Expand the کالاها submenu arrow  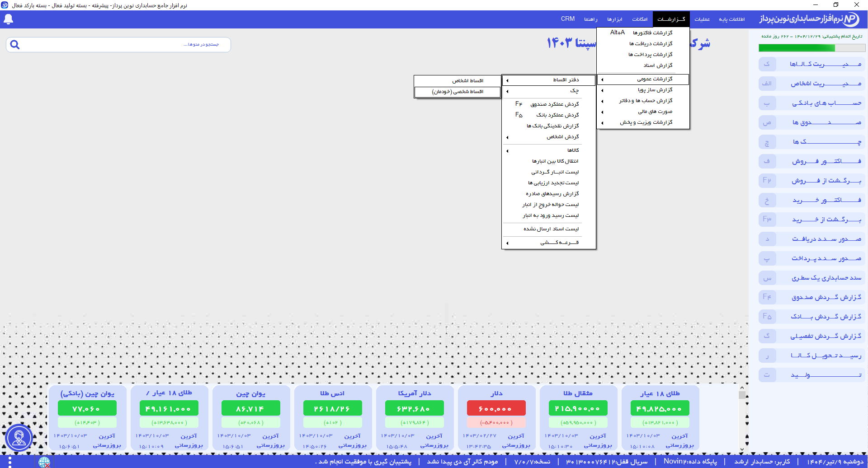(507, 151)
